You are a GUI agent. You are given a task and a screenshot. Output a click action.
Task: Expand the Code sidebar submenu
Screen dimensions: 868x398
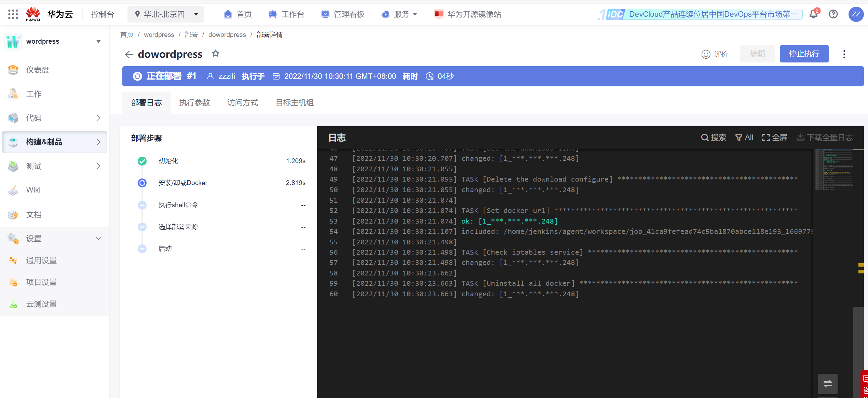click(x=98, y=118)
